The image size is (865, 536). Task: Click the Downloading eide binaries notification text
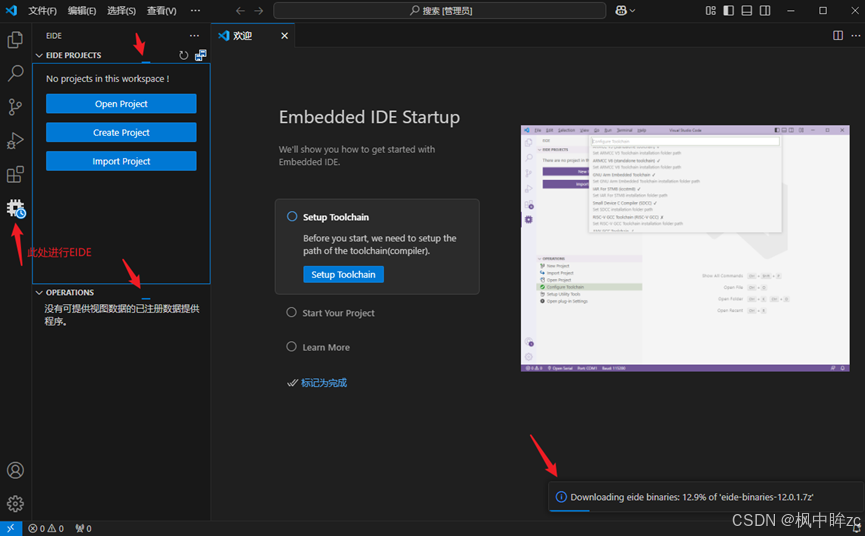[692, 497]
